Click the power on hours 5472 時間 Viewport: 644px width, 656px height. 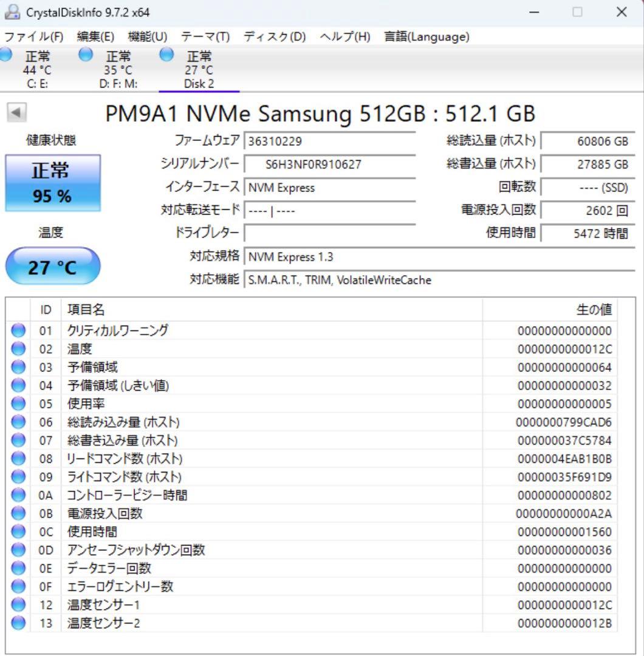point(588,233)
